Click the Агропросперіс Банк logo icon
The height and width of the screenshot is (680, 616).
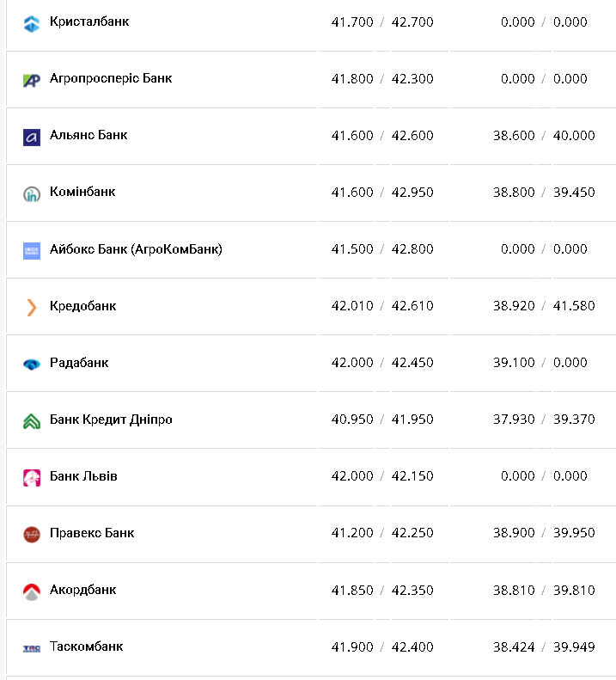coord(32,80)
